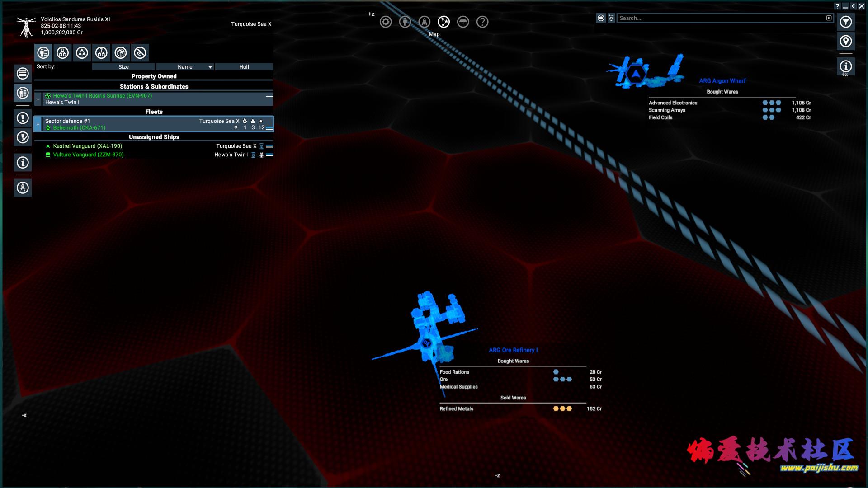
Task: Open the left sidebar information icon
Action: coord(23,163)
